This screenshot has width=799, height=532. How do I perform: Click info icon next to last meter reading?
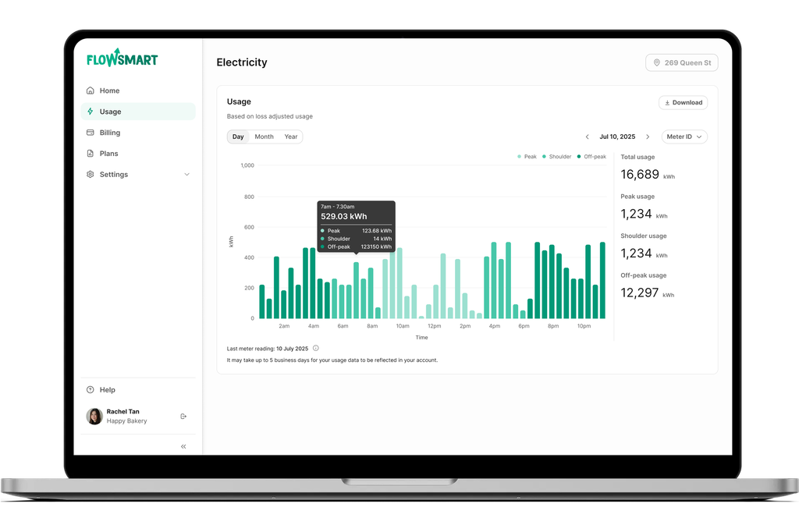click(315, 348)
